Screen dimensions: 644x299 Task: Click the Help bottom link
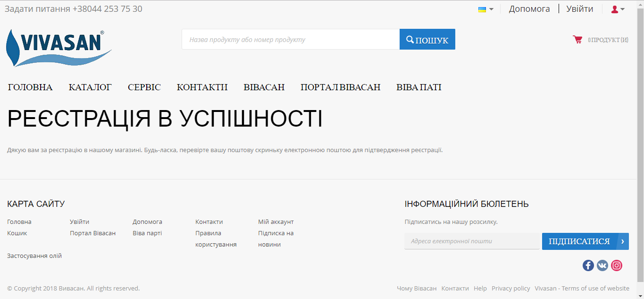[x=480, y=289]
